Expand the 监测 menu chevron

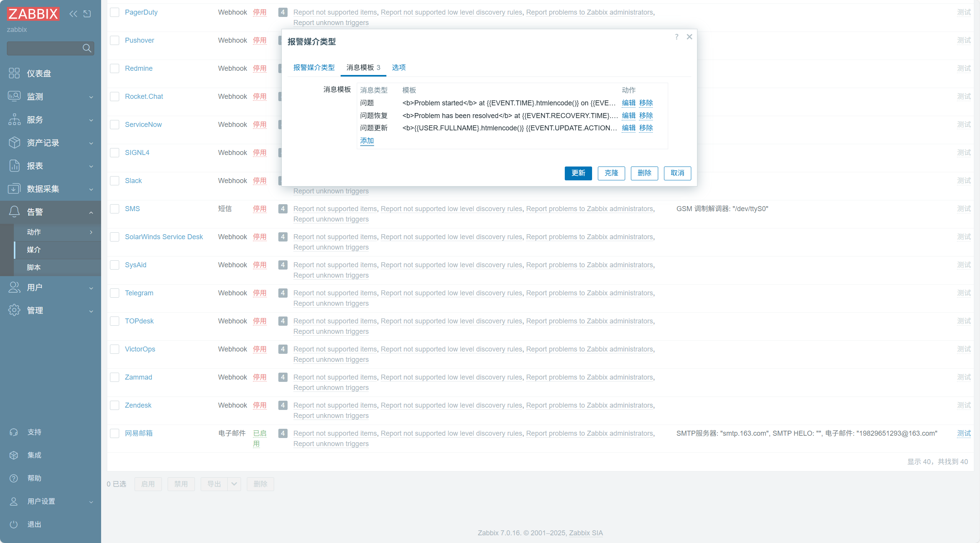tap(91, 97)
